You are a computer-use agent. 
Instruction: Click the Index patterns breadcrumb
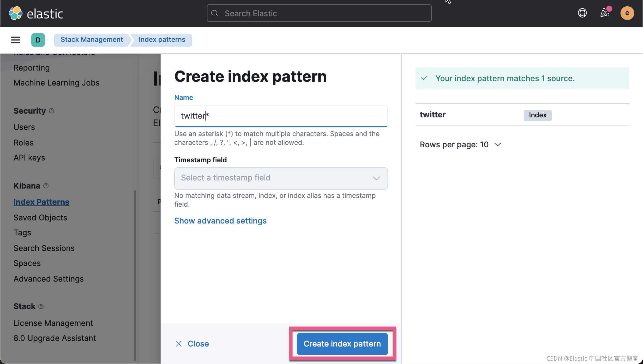click(x=162, y=40)
